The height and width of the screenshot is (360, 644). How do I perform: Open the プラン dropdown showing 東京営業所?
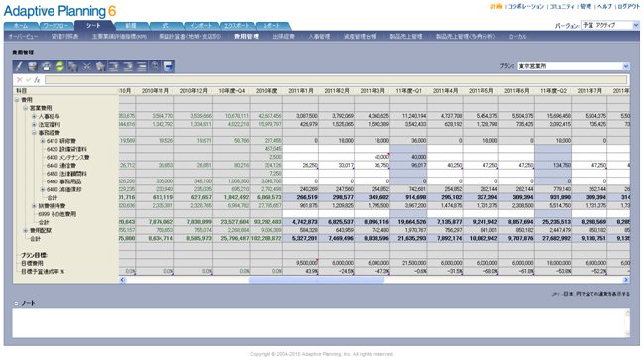point(574,66)
